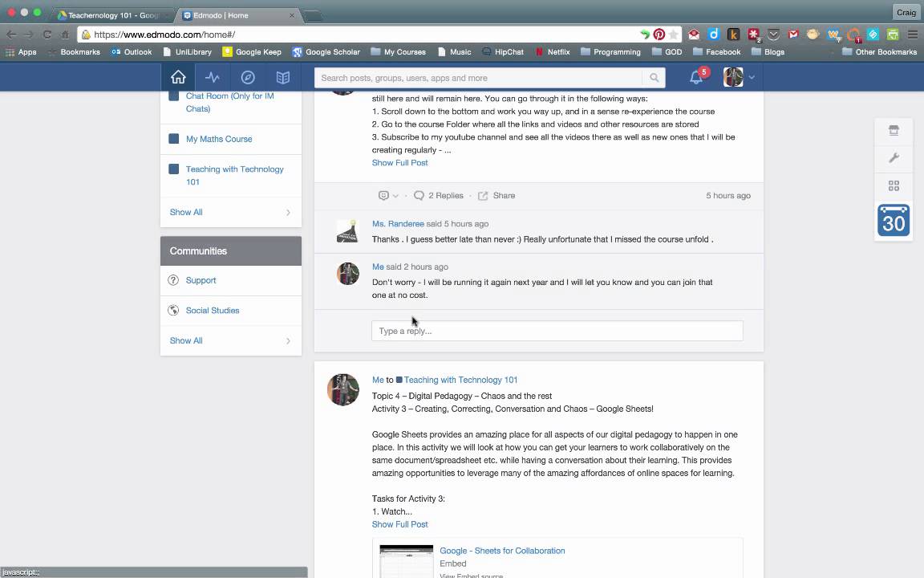
Task: Bookmark page with star icon
Action: pos(674,35)
